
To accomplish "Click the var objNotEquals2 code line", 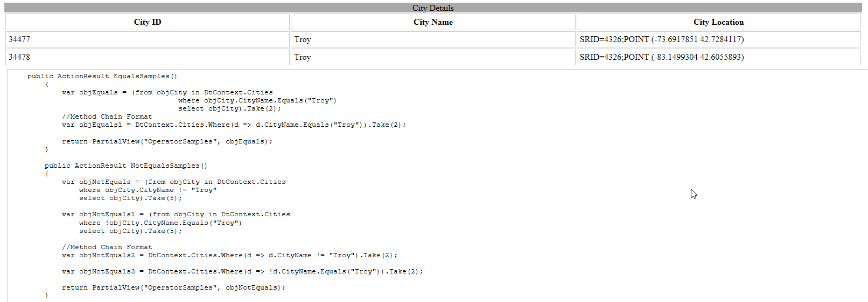I will click(x=229, y=256).
